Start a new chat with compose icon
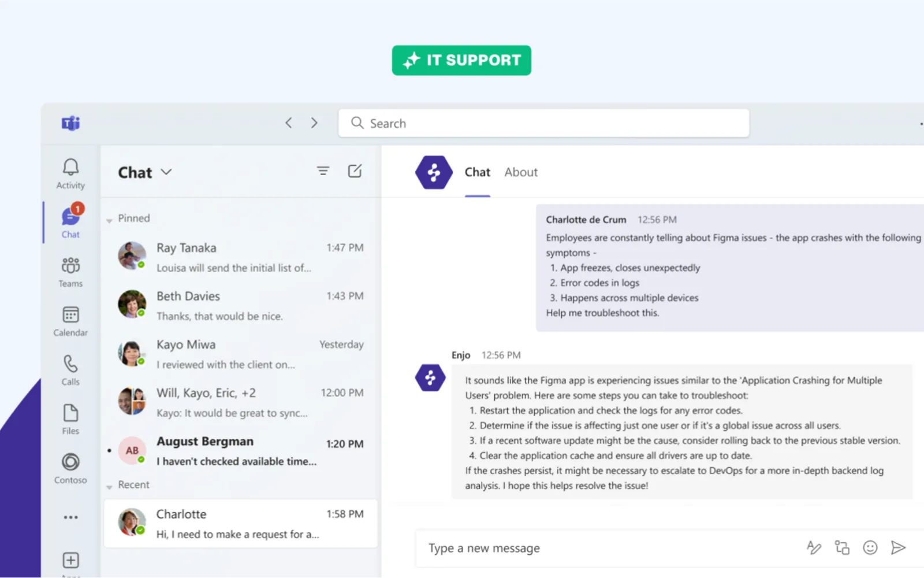The width and height of the screenshot is (924, 578). (x=355, y=171)
